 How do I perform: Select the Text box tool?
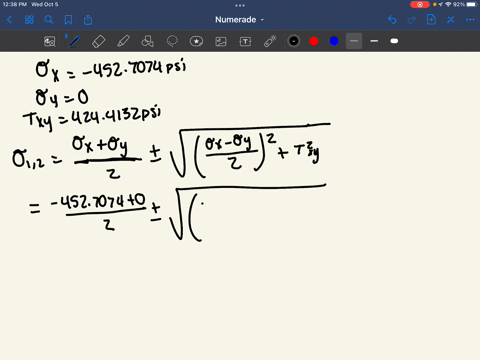[245, 41]
